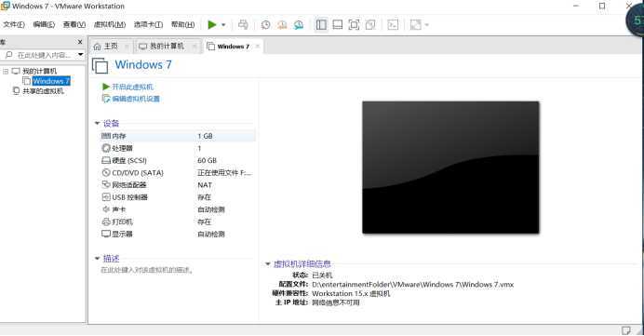
Task: Select the USB 控制器 device row
Action: point(178,197)
